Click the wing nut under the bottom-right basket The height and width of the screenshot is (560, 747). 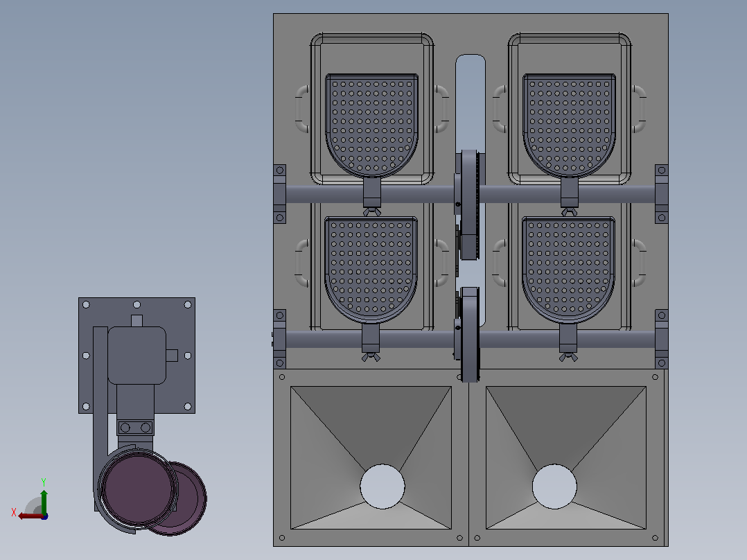(x=568, y=357)
